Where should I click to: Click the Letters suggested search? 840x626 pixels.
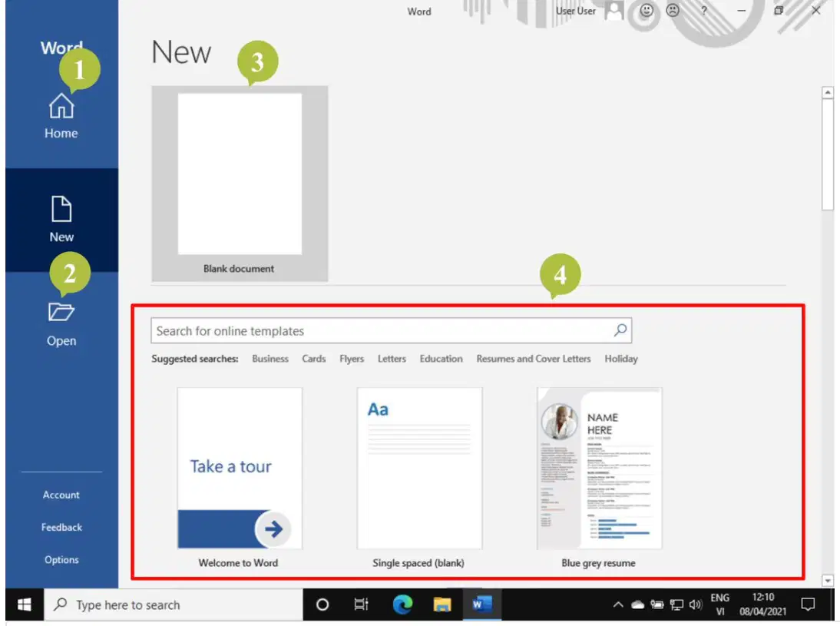tap(392, 359)
